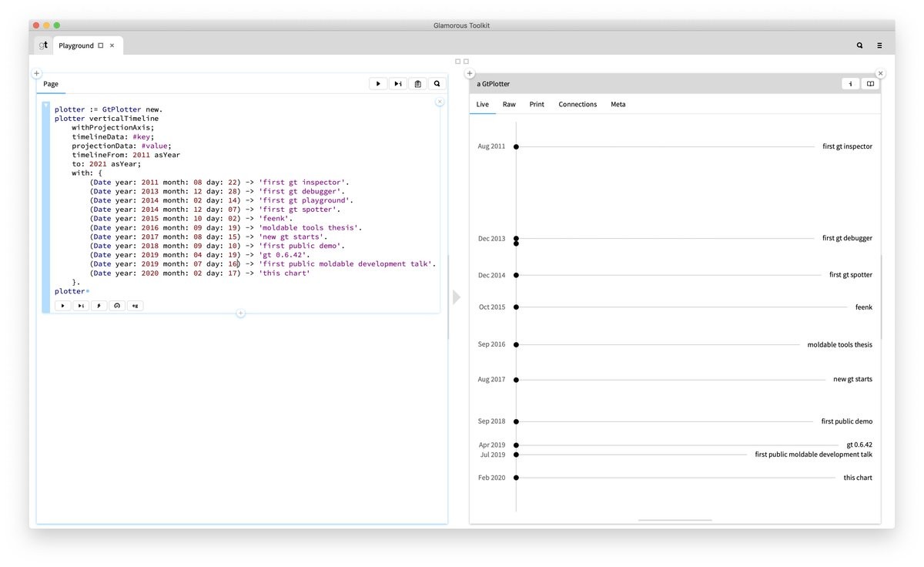The height and width of the screenshot is (567, 924).
Task: Click the gt home logo icon
Action: click(43, 45)
